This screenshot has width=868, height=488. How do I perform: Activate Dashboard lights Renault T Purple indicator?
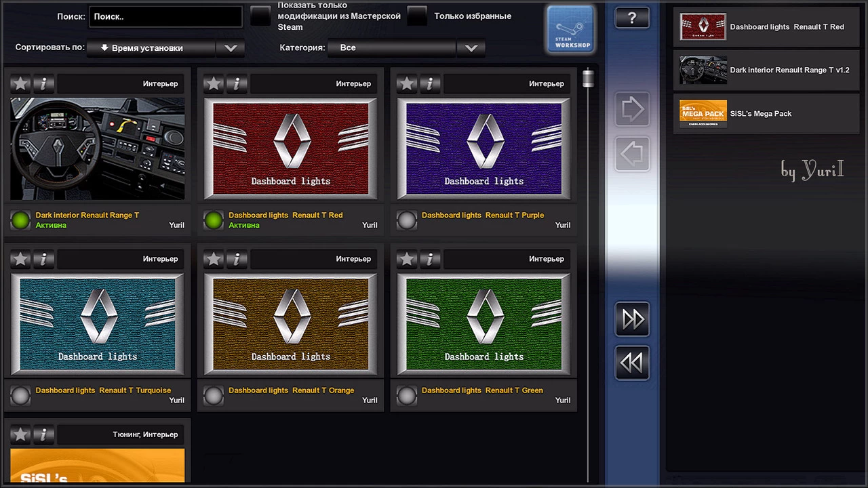pyautogui.click(x=407, y=220)
